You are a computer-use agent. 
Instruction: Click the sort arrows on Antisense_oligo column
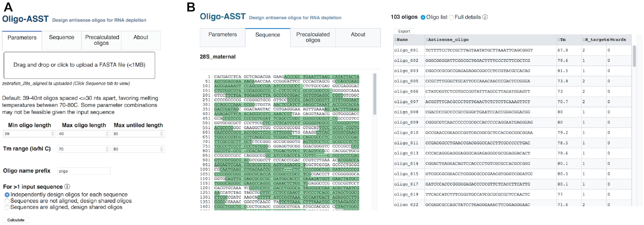[427, 40]
